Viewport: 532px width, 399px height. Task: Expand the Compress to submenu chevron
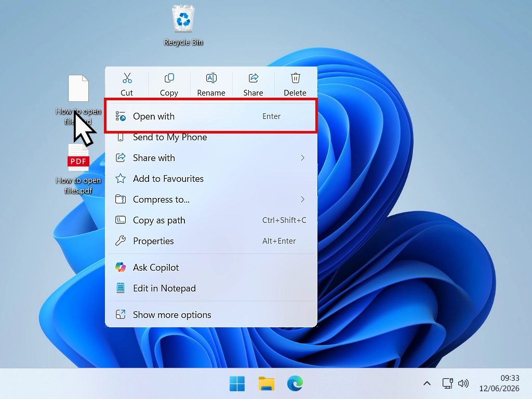pyautogui.click(x=302, y=199)
